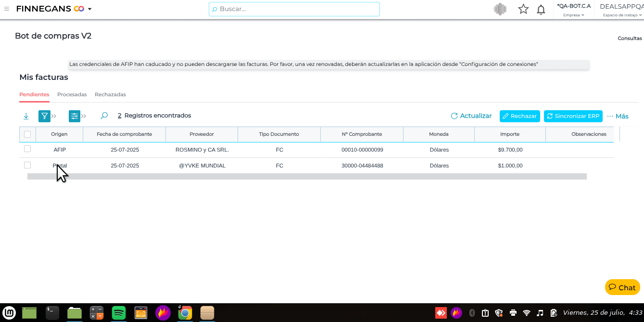Launch Spotify from the taskbar
This screenshot has width=644, height=322.
(119, 313)
